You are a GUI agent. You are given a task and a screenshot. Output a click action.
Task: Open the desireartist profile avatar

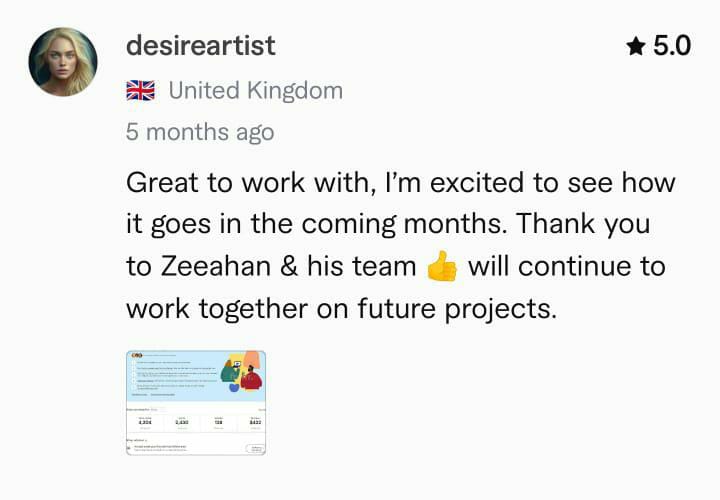click(63, 62)
